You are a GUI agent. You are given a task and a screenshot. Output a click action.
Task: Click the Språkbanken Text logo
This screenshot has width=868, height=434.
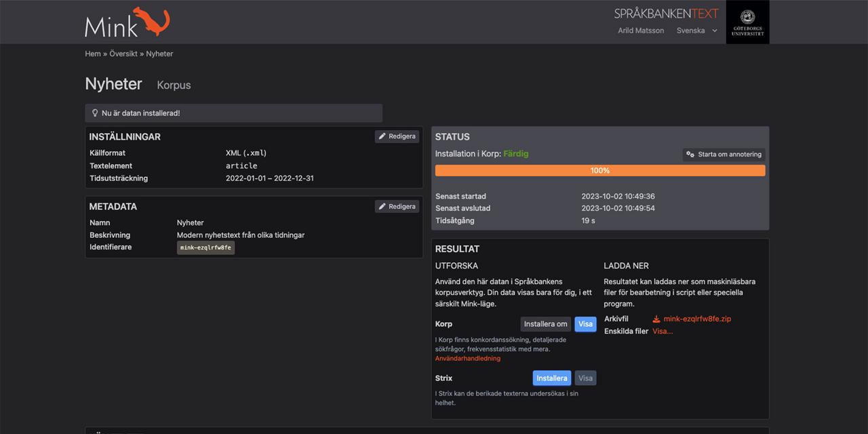pos(666,14)
